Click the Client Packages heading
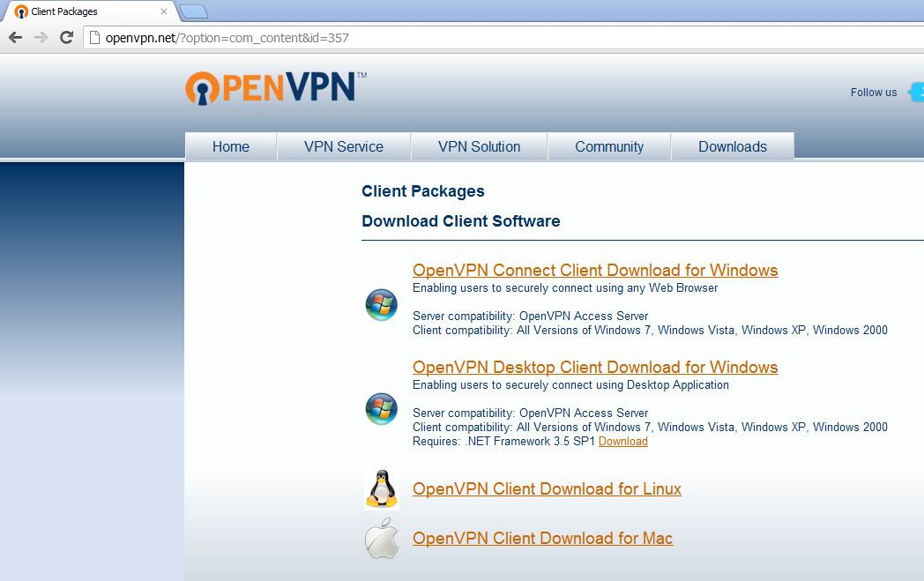Screen dimensions: 924x581 [x=423, y=191]
